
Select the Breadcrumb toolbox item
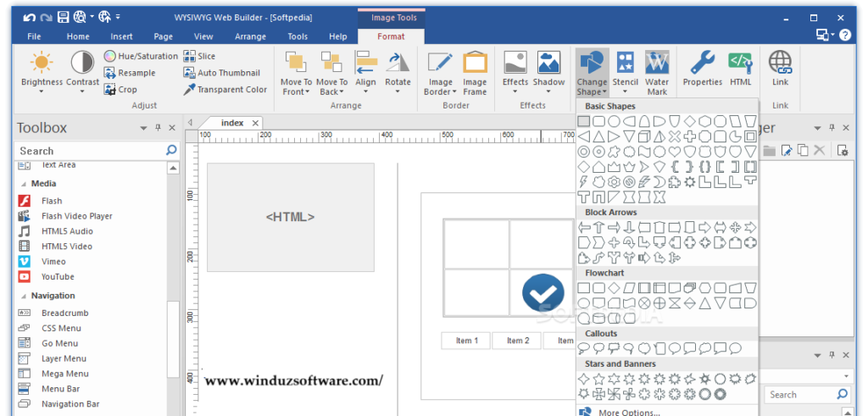pyautogui.click(x=53, y=313)
